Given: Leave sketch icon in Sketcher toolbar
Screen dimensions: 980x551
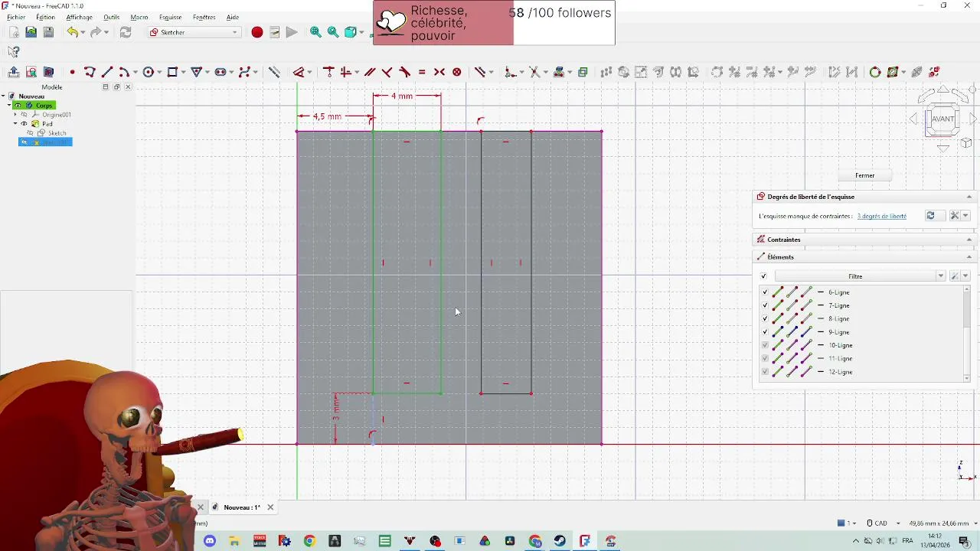Looking at the screenshot, I should 14,72.
